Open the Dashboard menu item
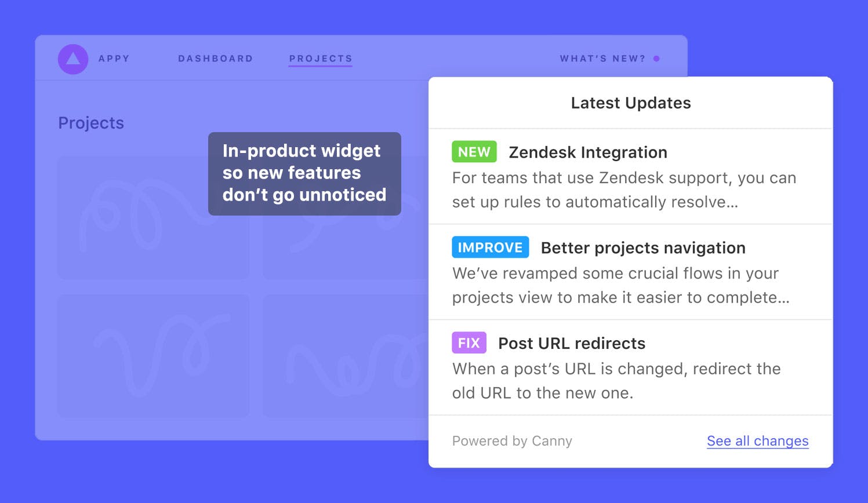Viewport: 868px width, 503px height. (x=216, y=59)
